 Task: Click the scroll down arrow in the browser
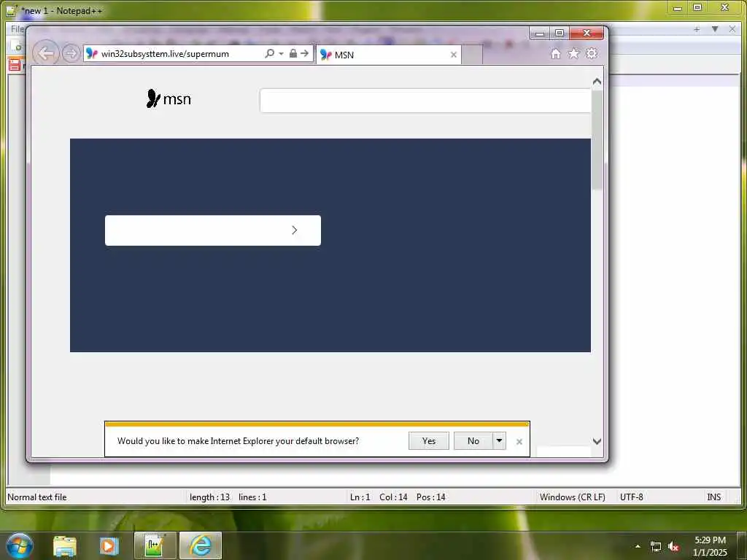click(597, 441)
